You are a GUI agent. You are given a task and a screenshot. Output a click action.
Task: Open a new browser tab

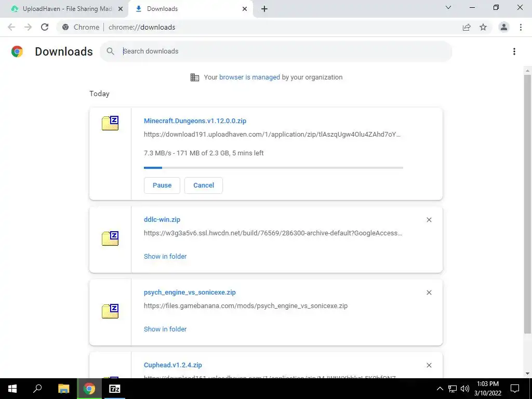pos(264,9)
